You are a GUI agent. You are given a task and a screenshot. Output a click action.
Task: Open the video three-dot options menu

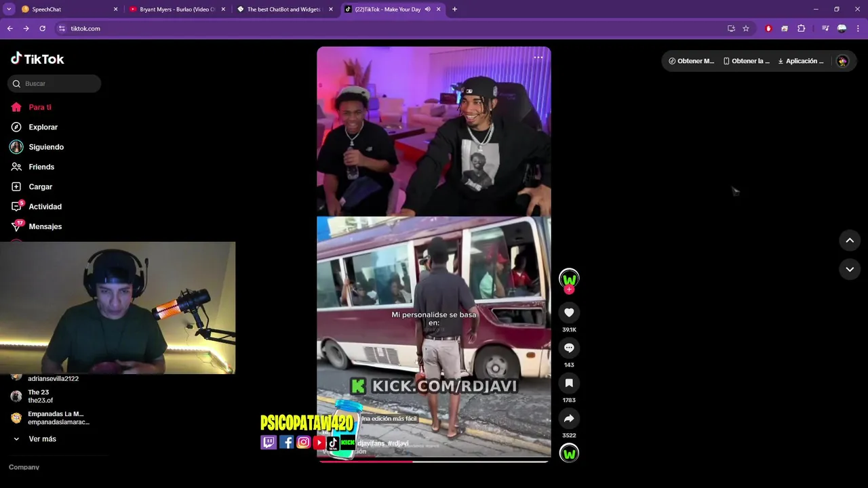[x=538, y=58]
